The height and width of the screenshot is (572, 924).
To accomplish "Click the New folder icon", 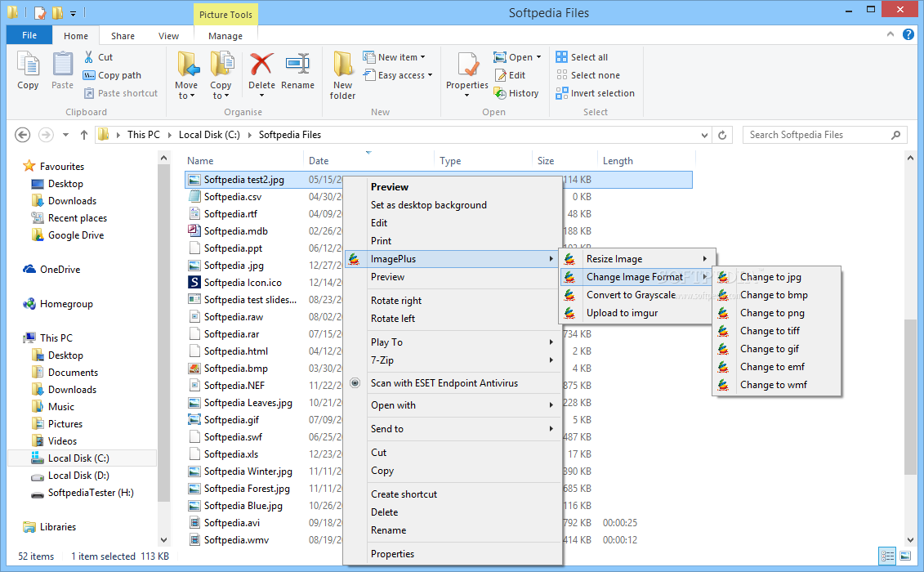I will click(343, 64).
